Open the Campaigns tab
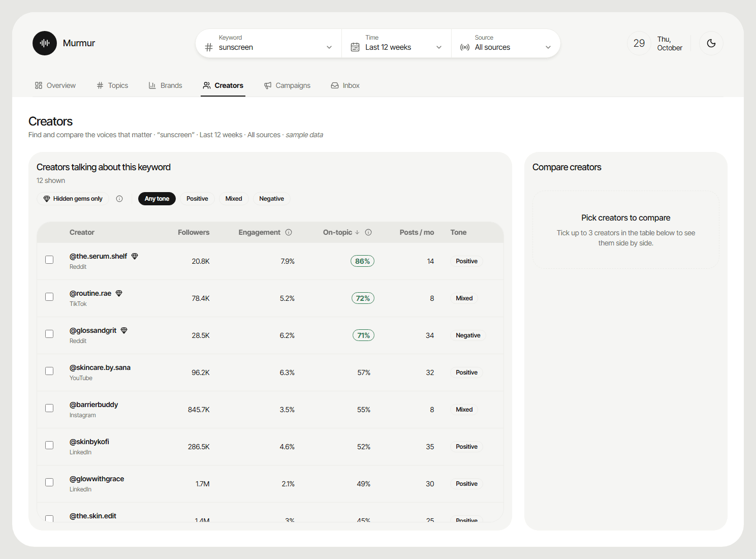The height and width of the screenshot is (559, 756). point(287,85)
